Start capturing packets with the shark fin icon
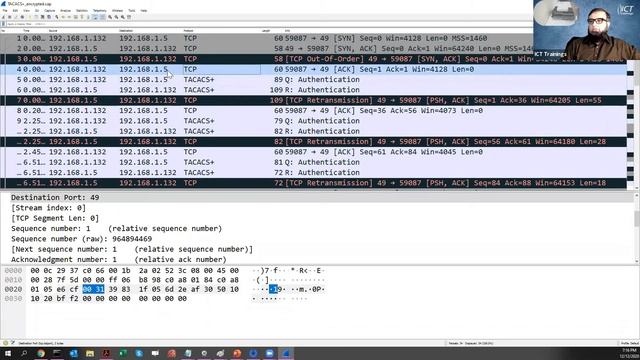The width and height of the screenshot is (640, 360). pyautogui.click(x=3, y=17)
